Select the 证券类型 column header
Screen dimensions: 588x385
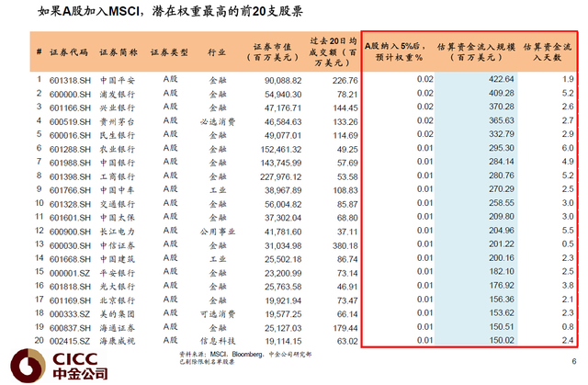[x=169, y=52]
